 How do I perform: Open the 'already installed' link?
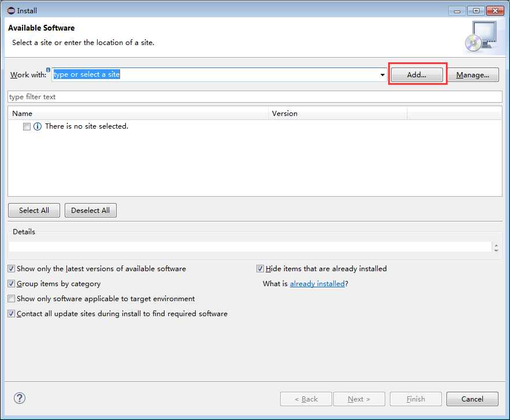tap(317, 284)
